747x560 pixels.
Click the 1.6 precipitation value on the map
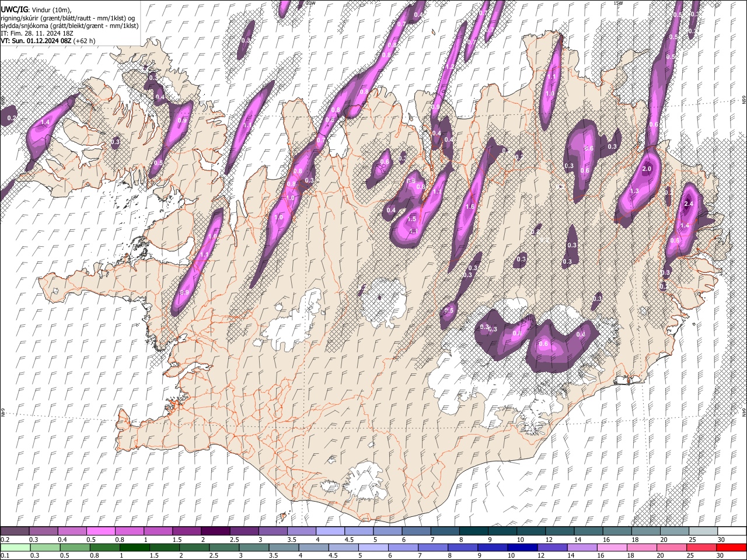click(470, 206)
